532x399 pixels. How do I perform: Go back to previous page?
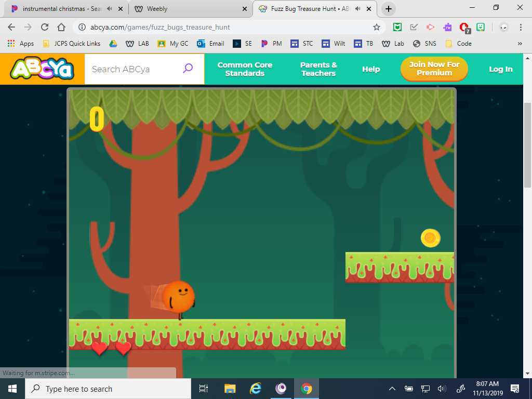11,27
